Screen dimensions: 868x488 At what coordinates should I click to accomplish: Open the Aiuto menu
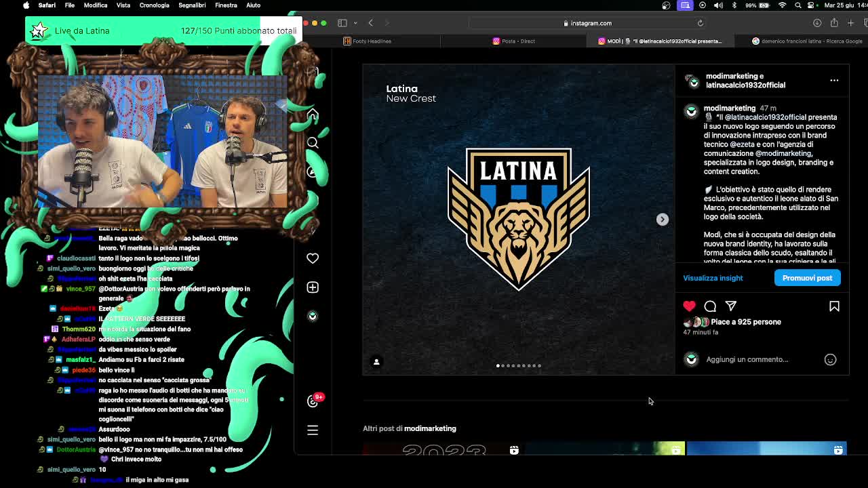pos(253,5)
